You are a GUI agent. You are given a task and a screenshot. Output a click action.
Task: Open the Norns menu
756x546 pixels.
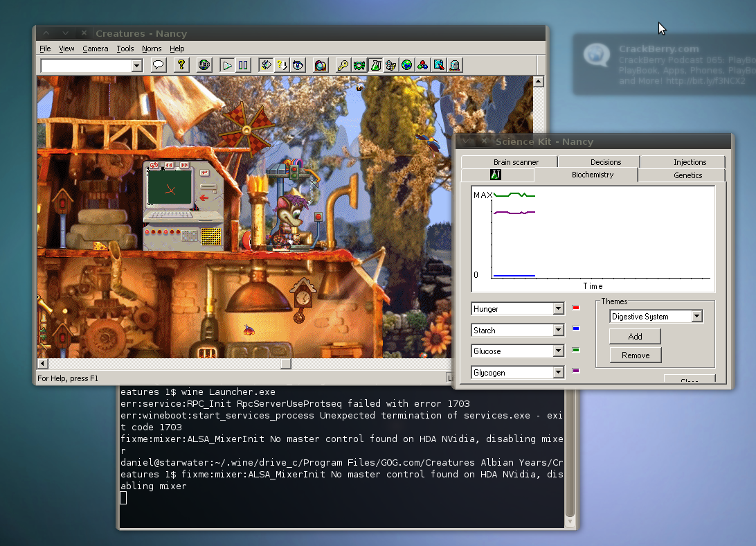click(152, 49)
